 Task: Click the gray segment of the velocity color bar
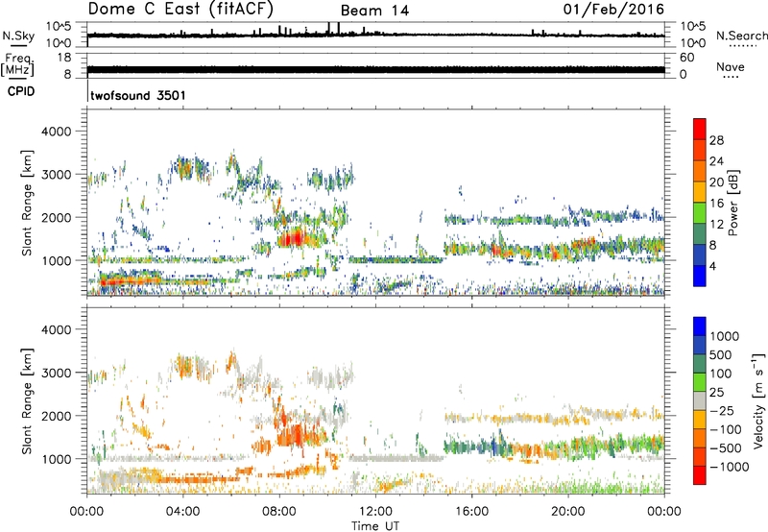tap(700, 400)
